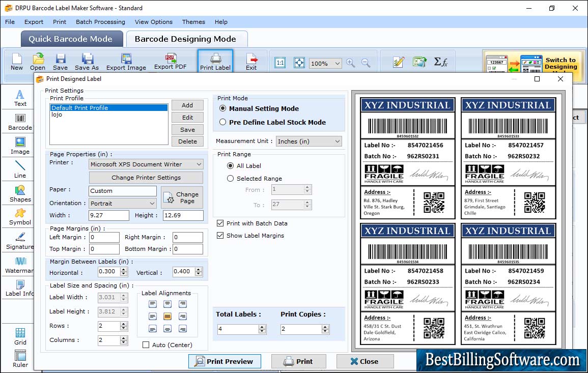Click the Save toolbar icon

click(60, 62)
